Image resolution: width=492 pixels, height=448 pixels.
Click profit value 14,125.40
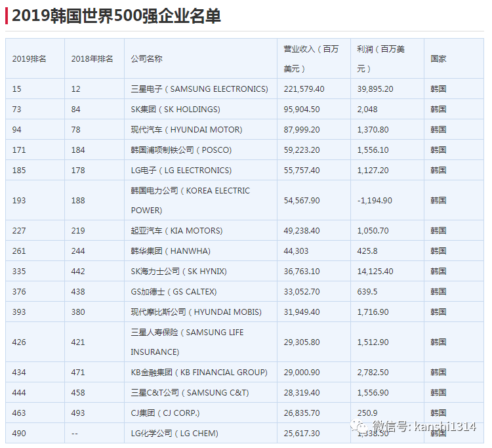click(375, 272)
